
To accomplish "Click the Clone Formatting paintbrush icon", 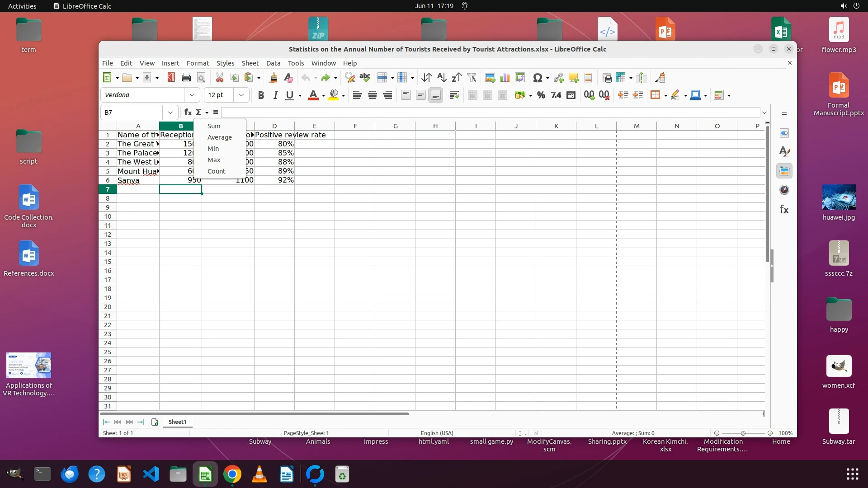I will pyautogui.click(x=273, y=78).
